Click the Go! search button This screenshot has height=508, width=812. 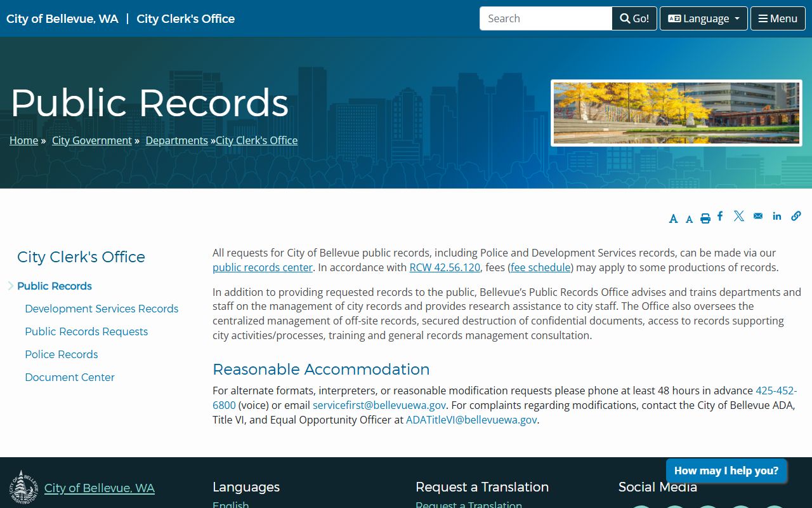[634, 18]
